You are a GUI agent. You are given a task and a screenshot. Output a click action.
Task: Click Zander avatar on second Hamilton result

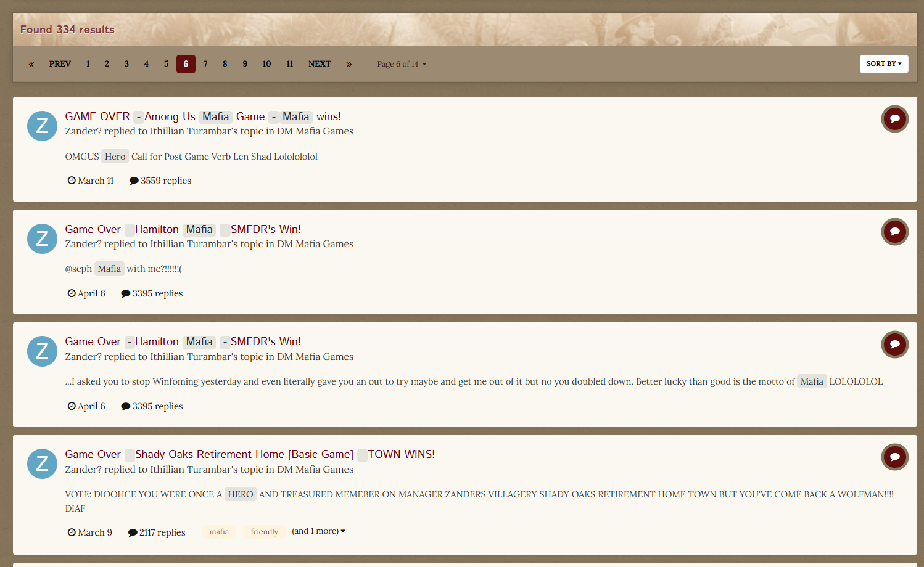42,351
